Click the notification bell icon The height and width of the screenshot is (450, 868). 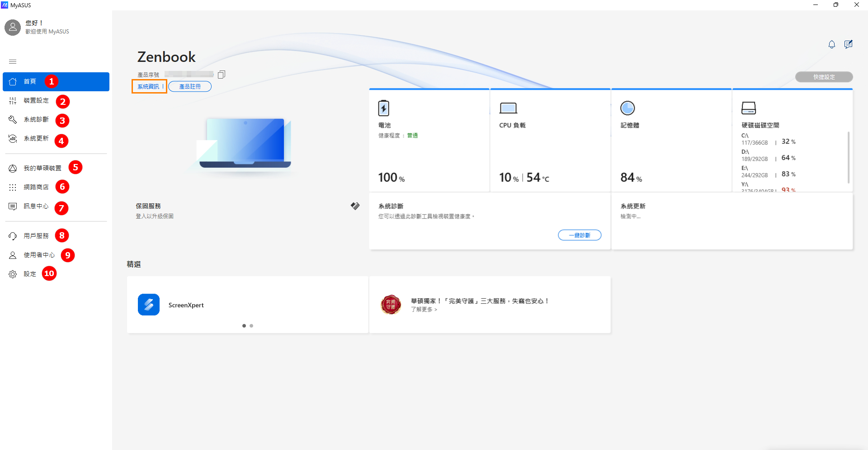pyautogui.click(x=831, y=44)
